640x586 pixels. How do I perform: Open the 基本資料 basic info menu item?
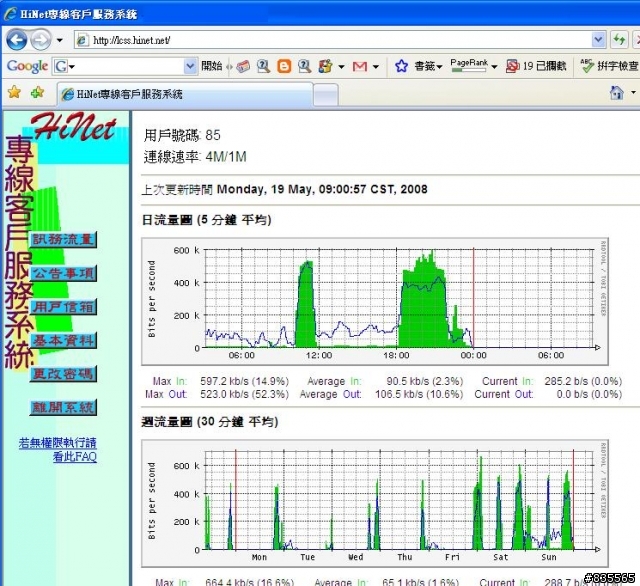(63, 340)
